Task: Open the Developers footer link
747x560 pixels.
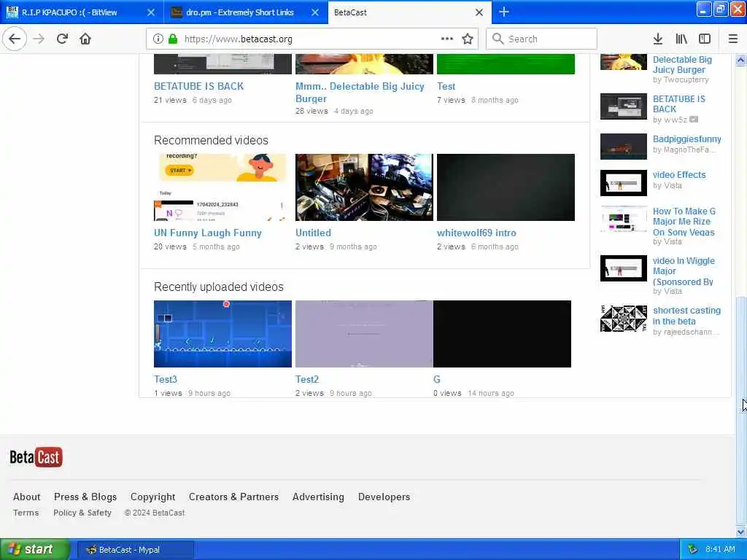Action: [384, 497]
